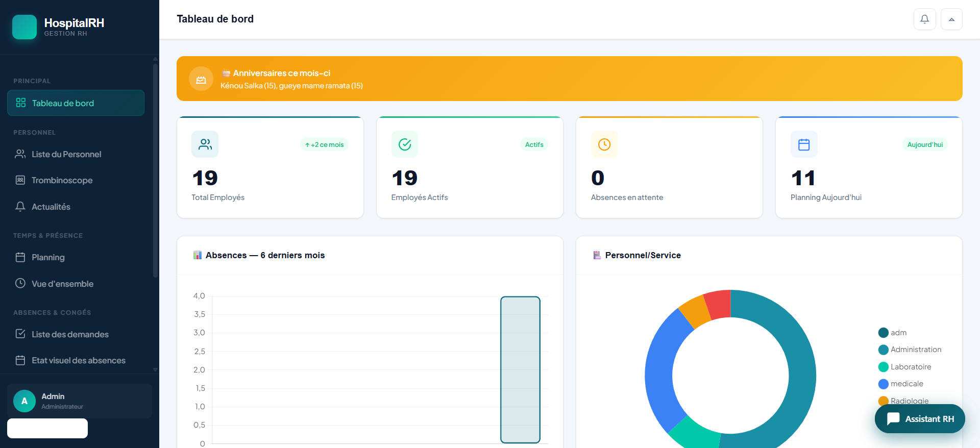Click the Planning Aujourd'hui calendar icon
The width and height of the screenshot is (980, 448).
[x=804, y=144]
